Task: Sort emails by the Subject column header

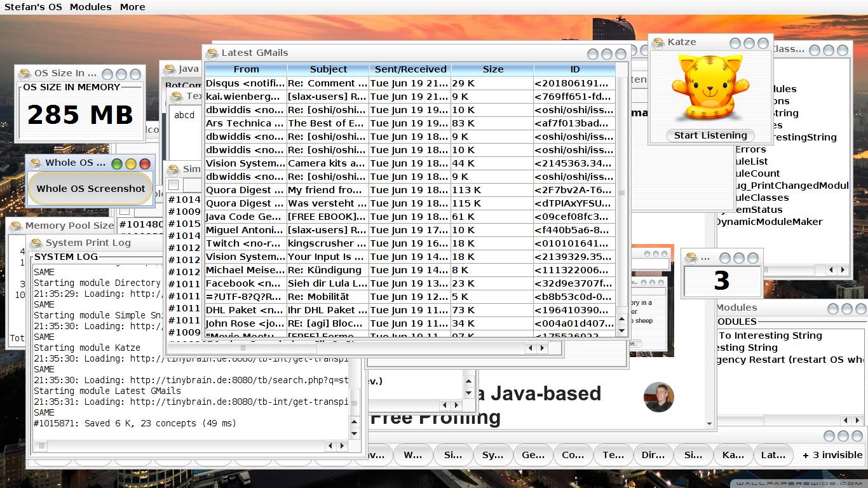Action: [x=328, y=69]
